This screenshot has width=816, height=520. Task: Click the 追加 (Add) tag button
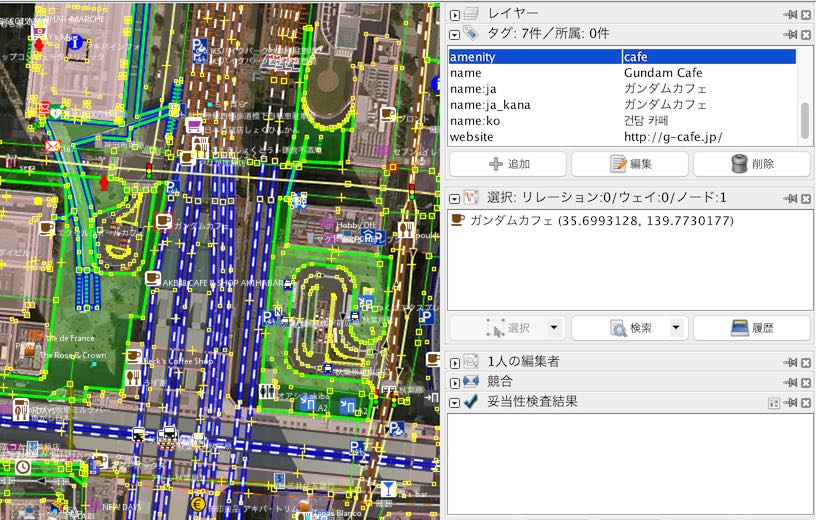pyautogui.click(x=507, y=164)
